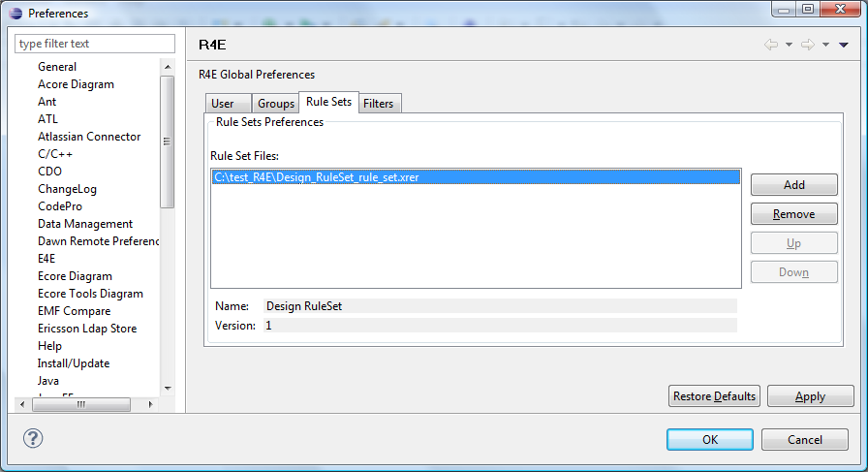Open the forward history dropdown arrow

[x=825, y=45]
